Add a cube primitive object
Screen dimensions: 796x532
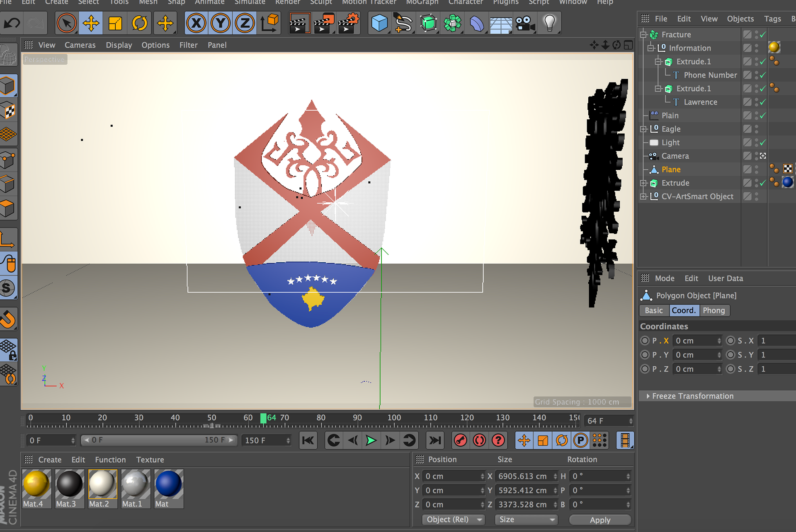point(379,23)
